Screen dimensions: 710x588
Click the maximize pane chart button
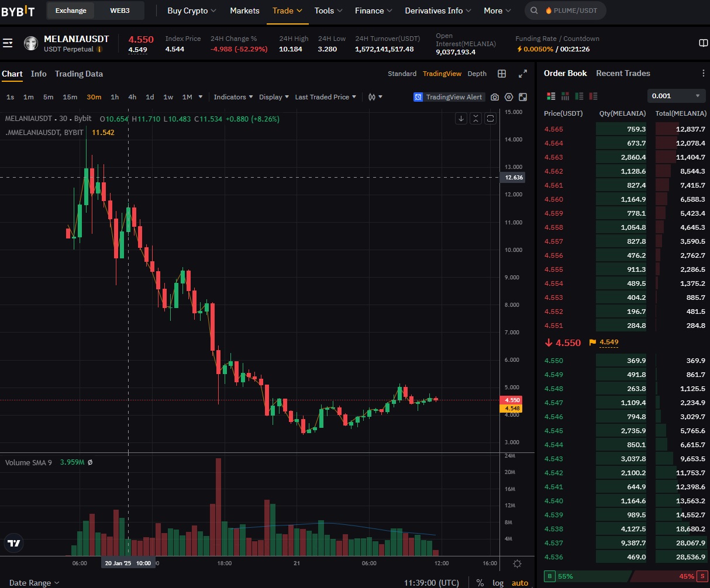tap(491, 119)
